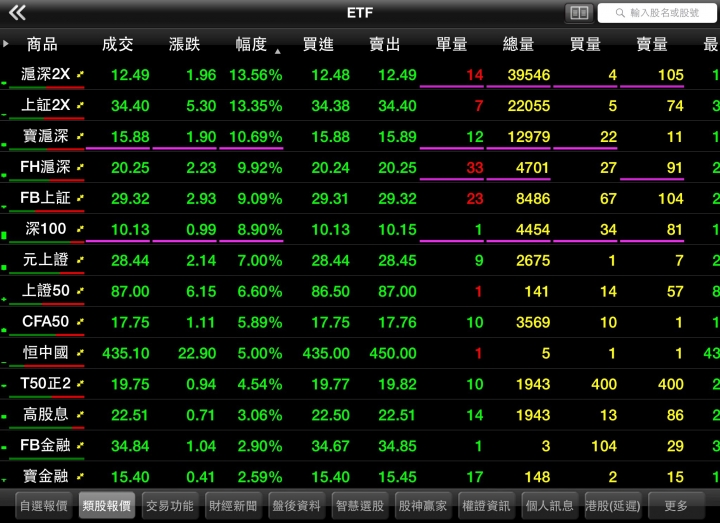
Task: Open the 權證資訊 tab
Action: [486, 506]
